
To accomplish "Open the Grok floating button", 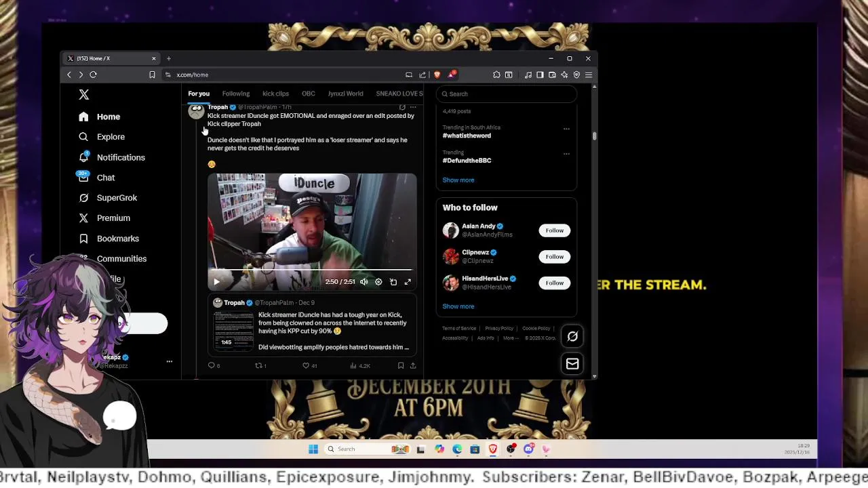I will coord(572,337).
